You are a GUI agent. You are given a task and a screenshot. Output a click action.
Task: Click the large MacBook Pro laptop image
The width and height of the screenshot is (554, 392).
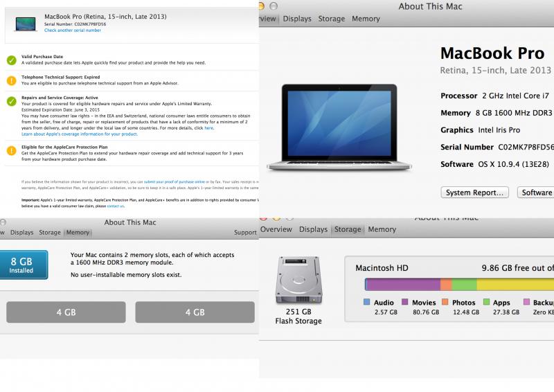pyautogui.click(x=339, y=127)
